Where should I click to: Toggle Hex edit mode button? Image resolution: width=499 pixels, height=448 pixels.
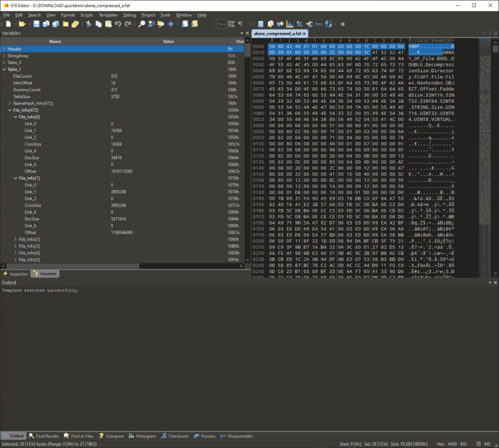click(x=221, y=24)
